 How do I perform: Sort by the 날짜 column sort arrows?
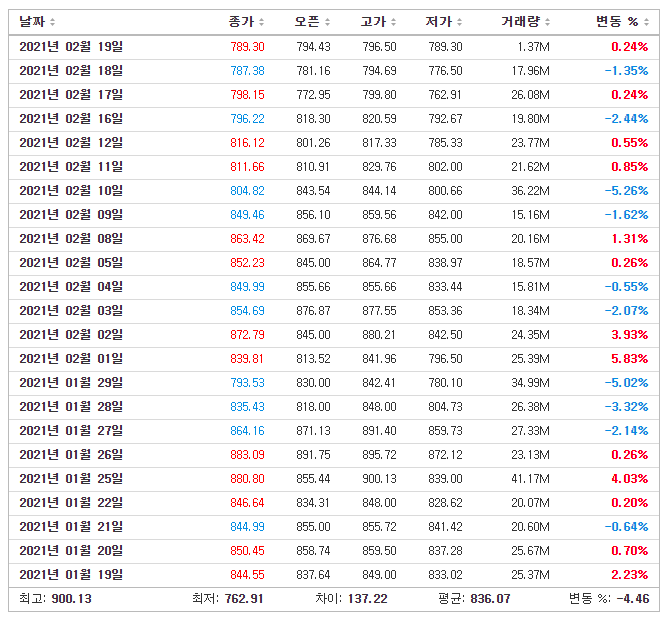point(52,22)
